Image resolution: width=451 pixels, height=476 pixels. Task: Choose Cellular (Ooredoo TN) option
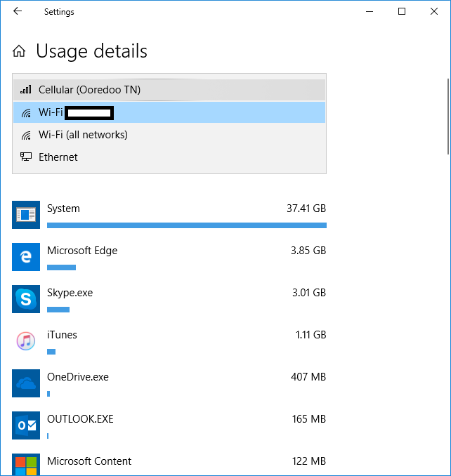169,90
